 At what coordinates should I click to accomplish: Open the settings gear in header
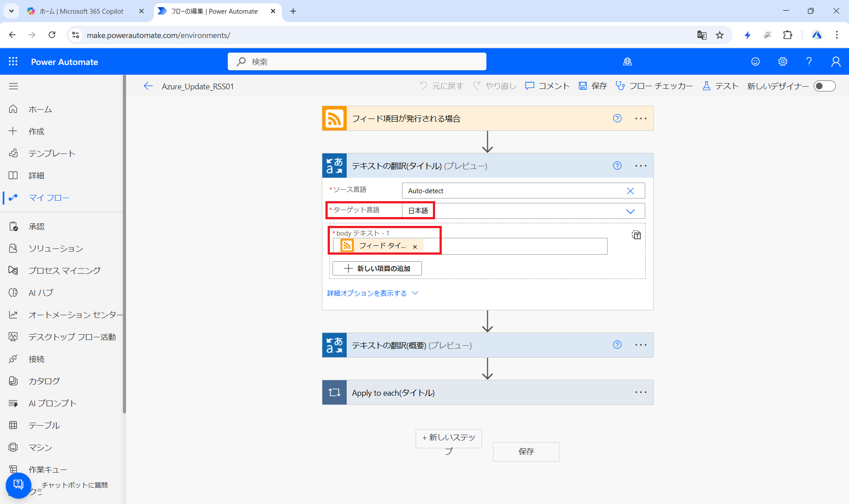tap(783, 62)
